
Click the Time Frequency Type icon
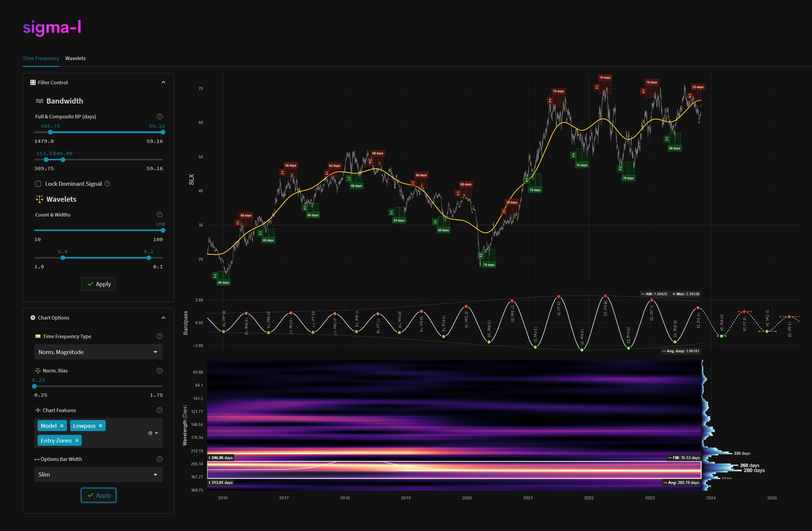coord(38,336)
